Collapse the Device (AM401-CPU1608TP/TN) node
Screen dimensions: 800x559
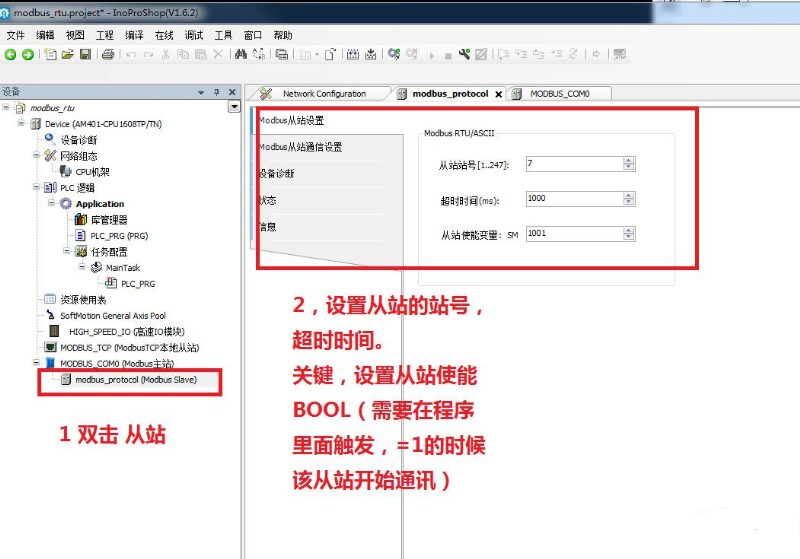click(21, 123)
